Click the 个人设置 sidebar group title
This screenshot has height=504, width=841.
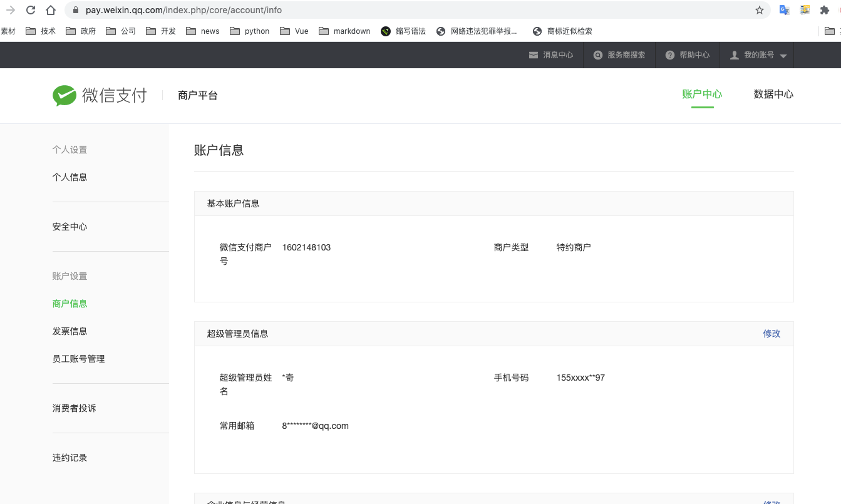tap(70, 150)
